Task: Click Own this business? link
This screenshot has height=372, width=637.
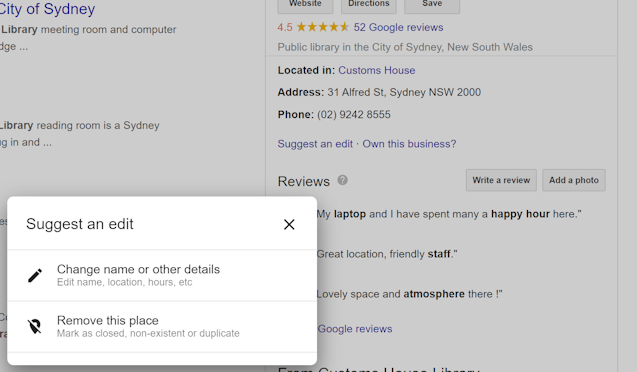Action: tap(409, 144)
